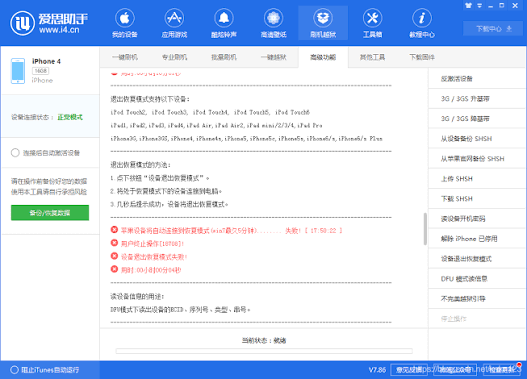Viewport: 527px width, 379px height.
Task: Switch to the 其他工具 tab
Action: coord(372,57)
